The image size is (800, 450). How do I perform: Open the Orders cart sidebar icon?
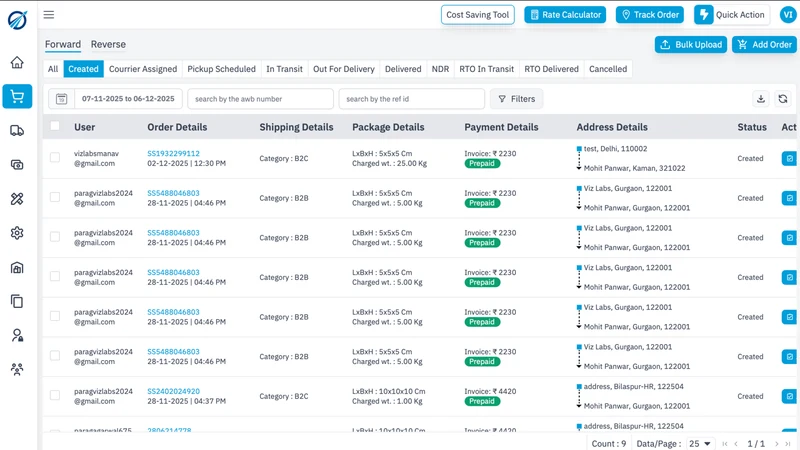(x=17, y=96)
